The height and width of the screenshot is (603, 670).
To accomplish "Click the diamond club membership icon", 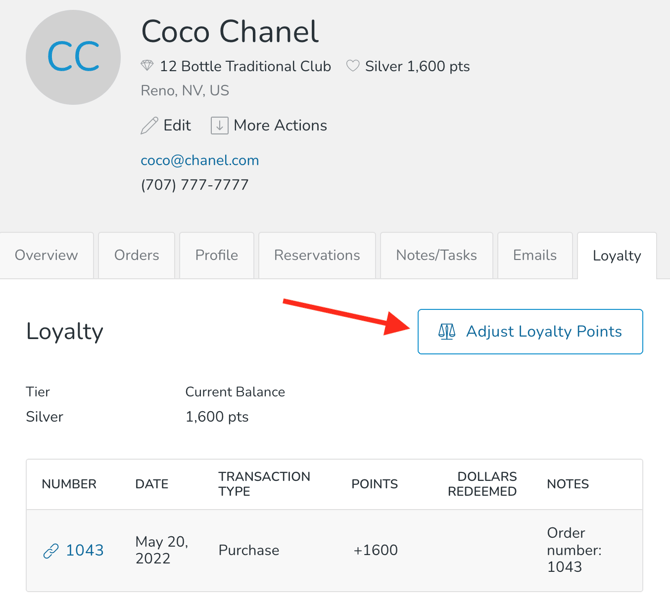I will pos(147,66).
